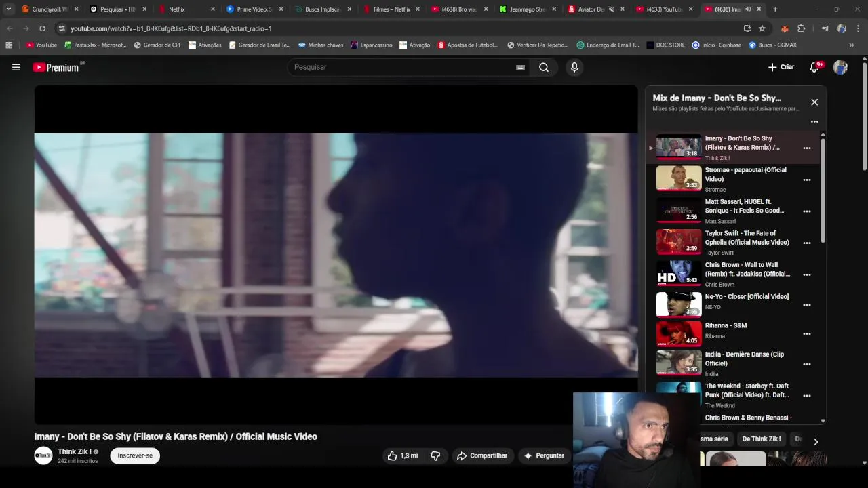
Task: Bookmark this page with the star
Action: click(762, 28)
